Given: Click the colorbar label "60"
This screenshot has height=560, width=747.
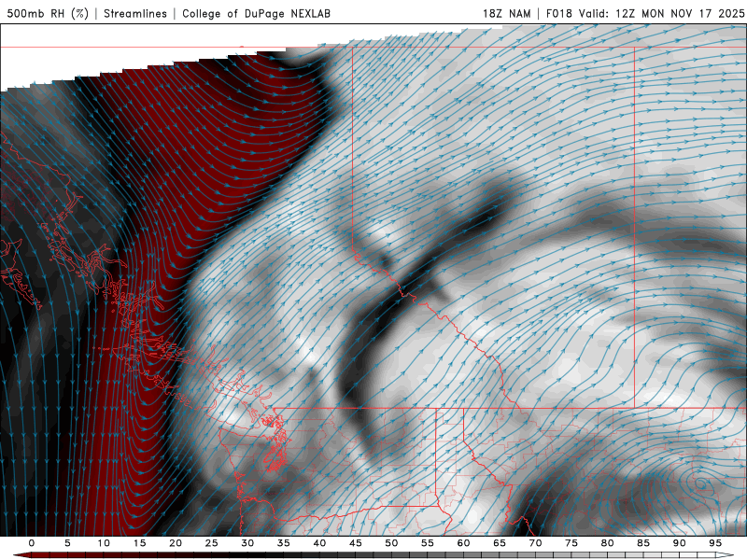Looking at the screenshot, I should [463, 543].
